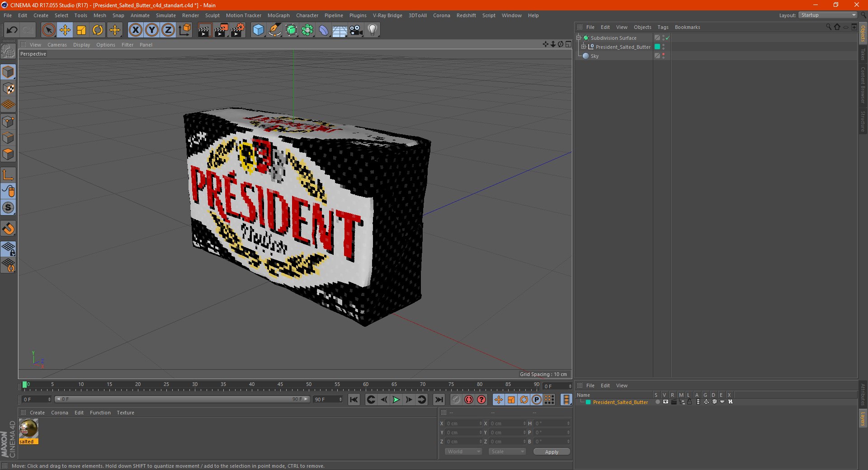Switch to Polygons mode
This screenshot has width=868, height=470.
tap(8, 154)
